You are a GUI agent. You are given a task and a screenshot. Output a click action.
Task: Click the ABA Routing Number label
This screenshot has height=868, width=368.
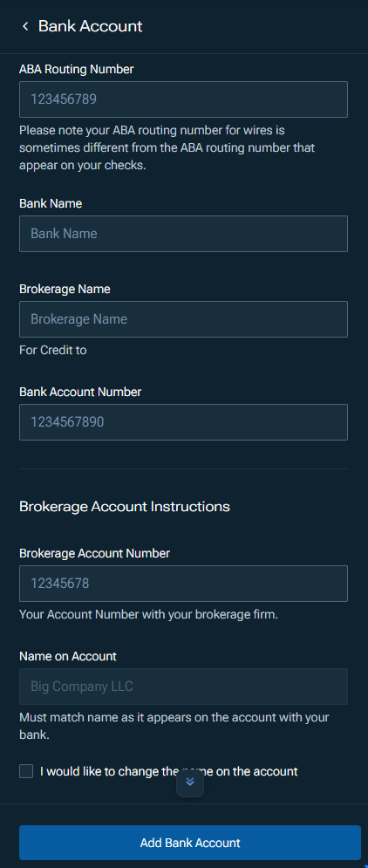77,69
